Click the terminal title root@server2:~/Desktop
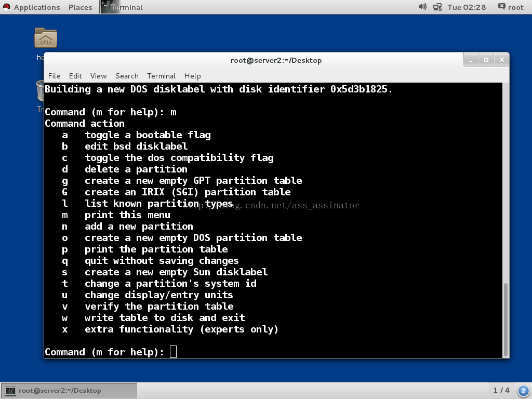The width and height of the screenshot is (532, 399). click(x=276, y=60)
